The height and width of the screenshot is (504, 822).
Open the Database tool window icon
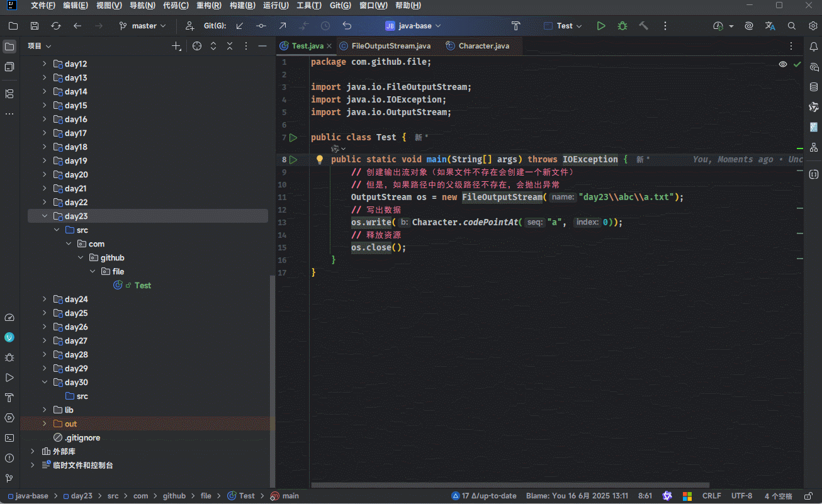click(813, 87)
